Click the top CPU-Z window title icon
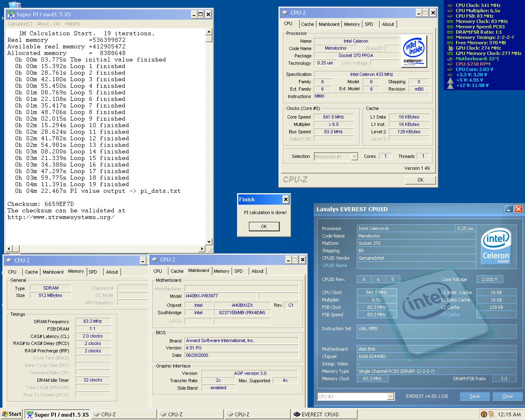 tap(285, 13)
